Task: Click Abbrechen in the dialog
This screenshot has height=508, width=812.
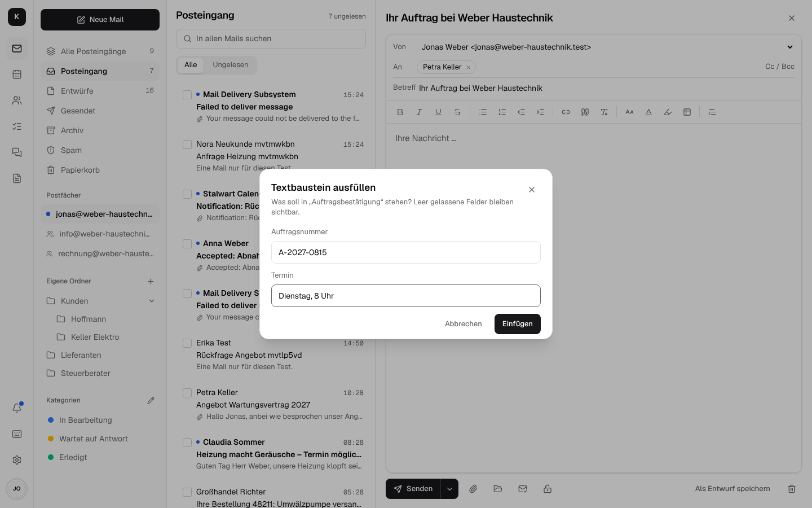Action: point(464,324)
